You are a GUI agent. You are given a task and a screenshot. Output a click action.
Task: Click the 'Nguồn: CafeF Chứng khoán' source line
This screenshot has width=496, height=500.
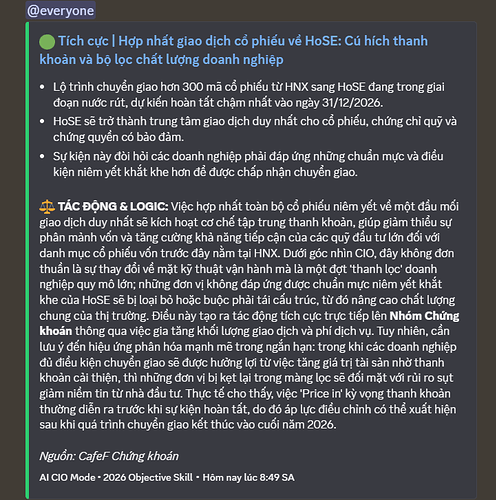point(109,456)
